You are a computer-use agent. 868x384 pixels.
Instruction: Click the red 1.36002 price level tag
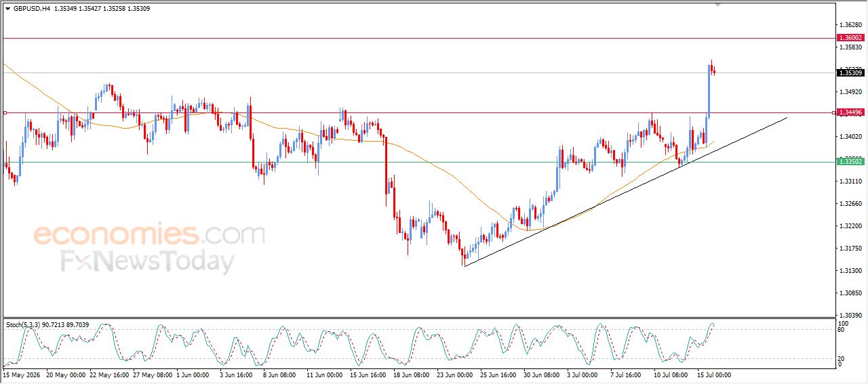pos(851,38)
